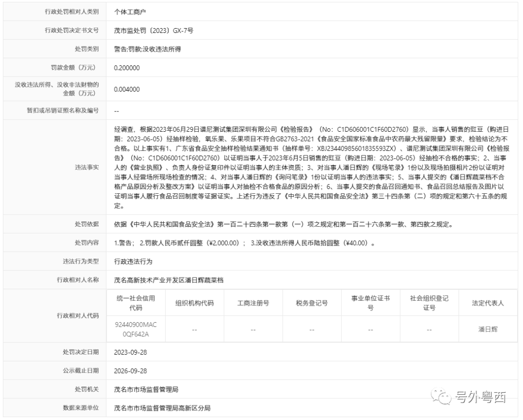Image resolution: width=523 pixels, height=420 pixels.
Task: Select decision date 2023-09-28
Action: tap(130, 352)
